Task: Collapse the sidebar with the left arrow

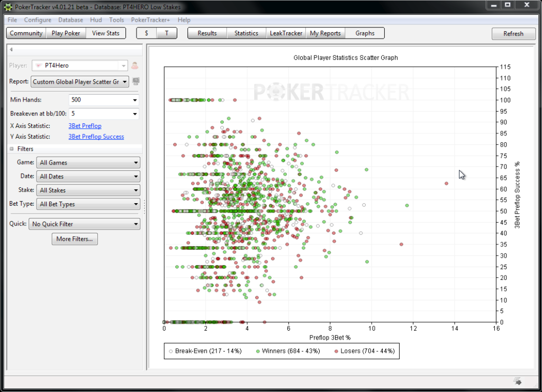Action: click(x=11, y=49)
